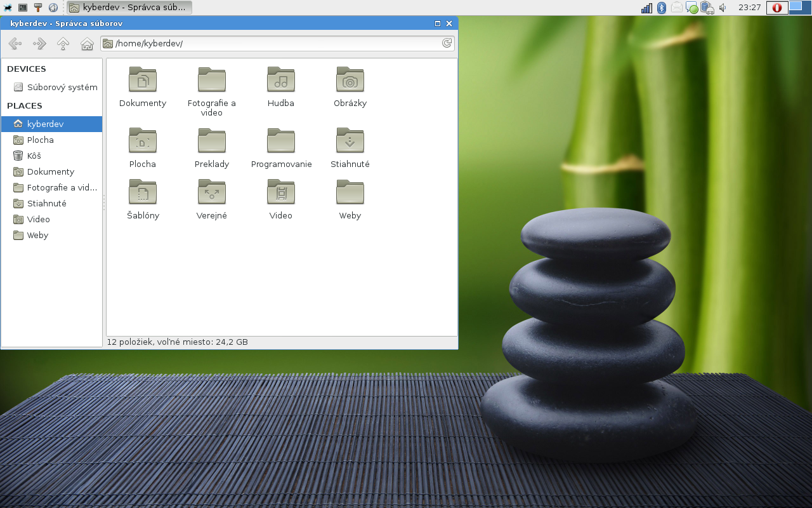Select the Hudba music folder
Screen dimensions: 812x508
coord(281,87)
